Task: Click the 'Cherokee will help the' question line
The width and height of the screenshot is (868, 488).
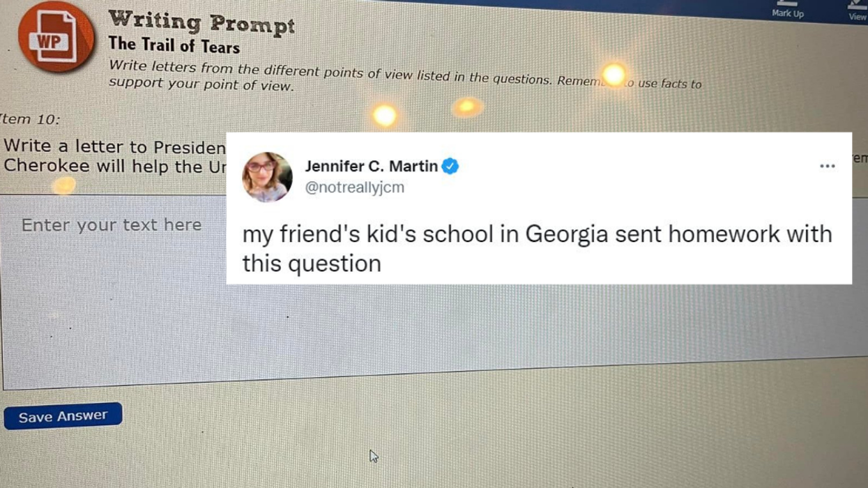Action: pyautogui.click(x=114, y=167)
